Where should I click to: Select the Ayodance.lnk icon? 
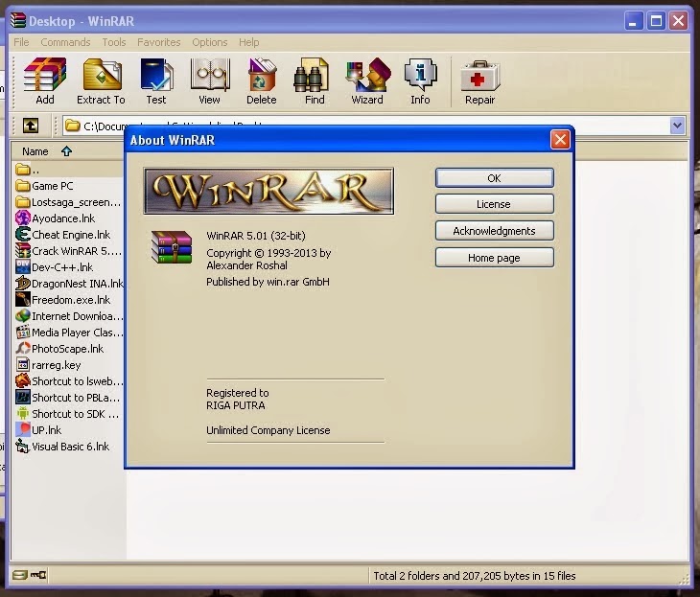pos(22,218)
